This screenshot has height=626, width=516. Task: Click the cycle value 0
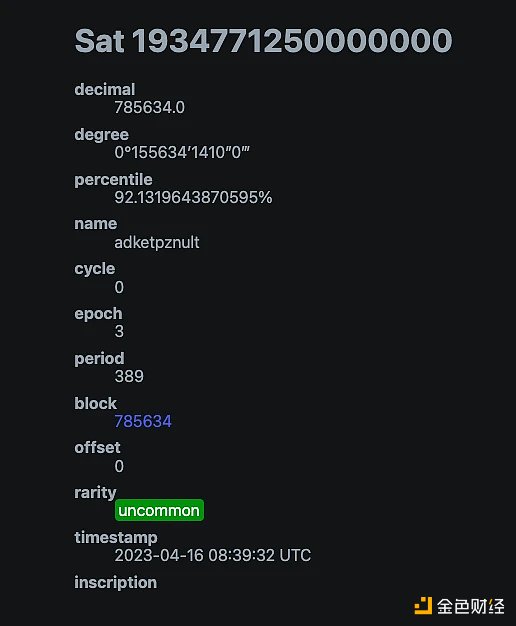[119, 287]
